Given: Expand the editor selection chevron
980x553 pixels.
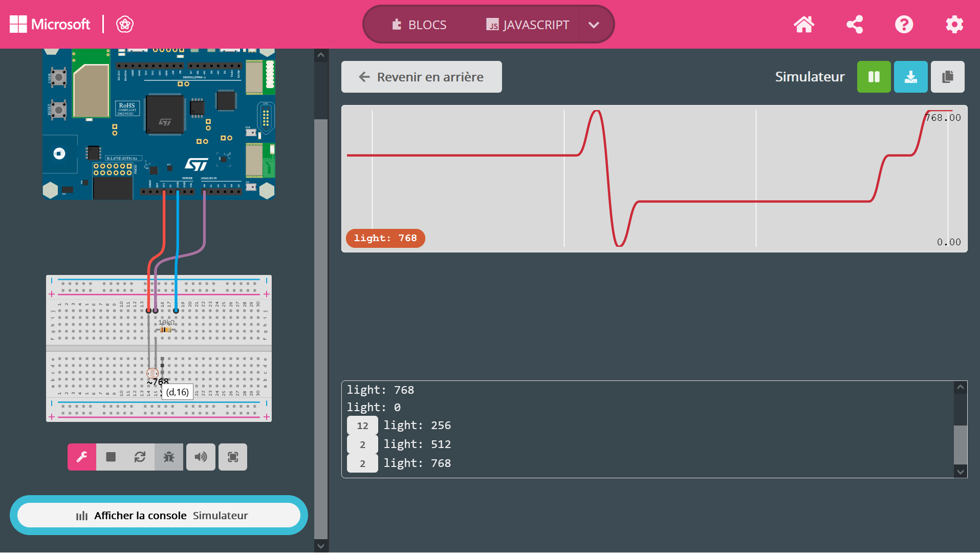Looking at the screenshot, I should pos(593,24).
